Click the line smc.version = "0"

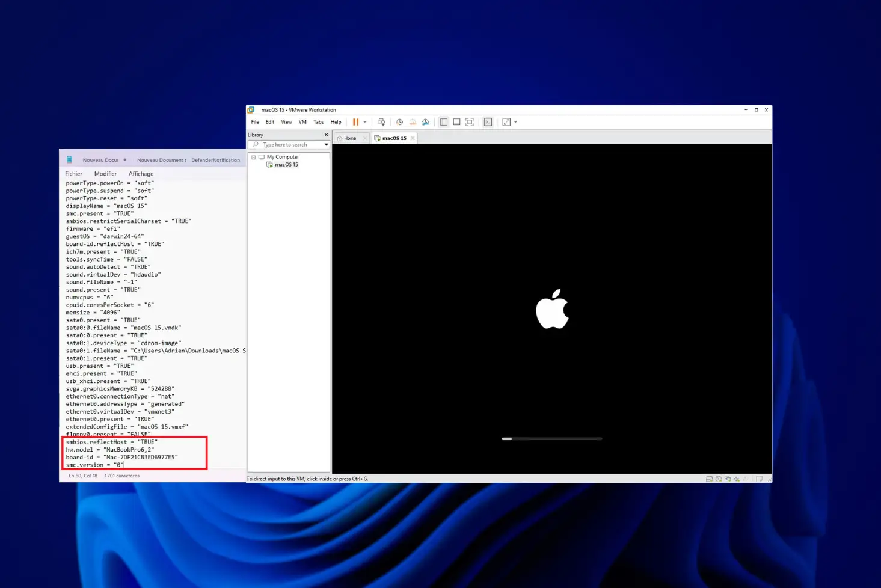(x=95, y=465)
